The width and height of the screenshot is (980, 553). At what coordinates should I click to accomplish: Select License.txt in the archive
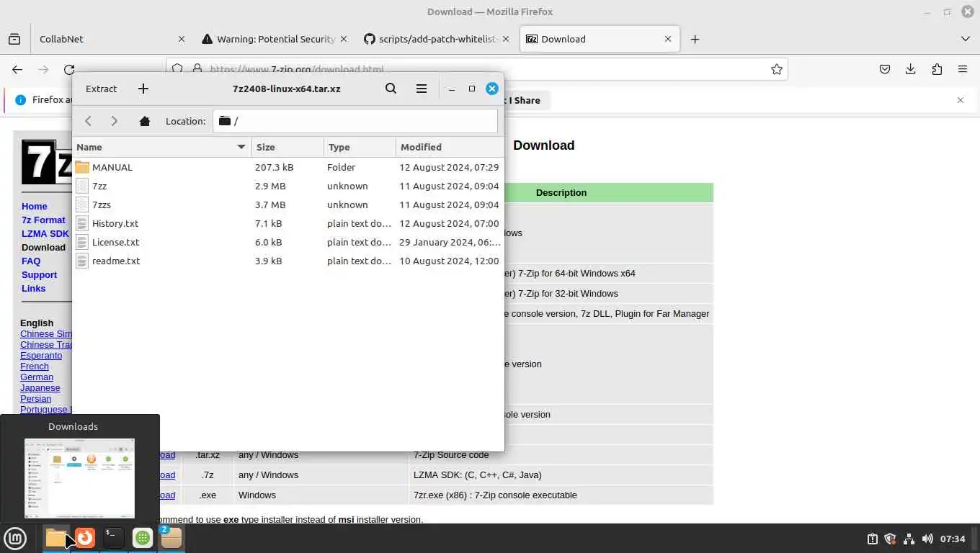[288, 242]
